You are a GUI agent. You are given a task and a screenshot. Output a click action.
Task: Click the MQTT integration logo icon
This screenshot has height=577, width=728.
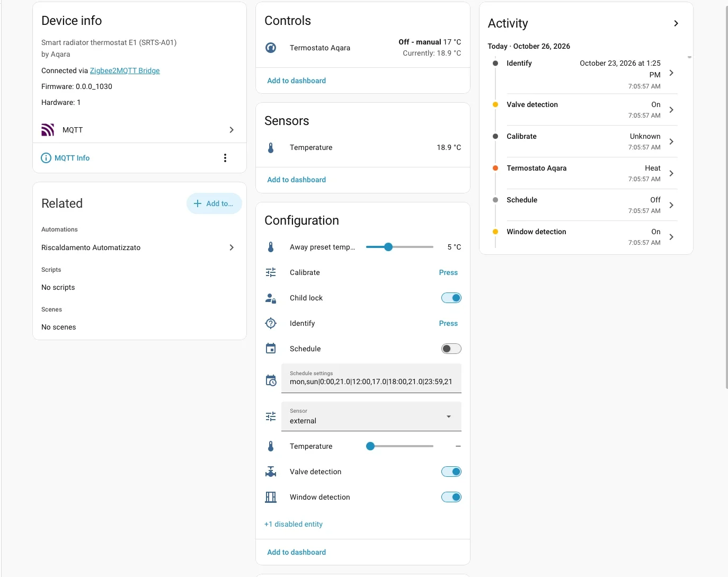pyautogui.click(x=48, y=130)
